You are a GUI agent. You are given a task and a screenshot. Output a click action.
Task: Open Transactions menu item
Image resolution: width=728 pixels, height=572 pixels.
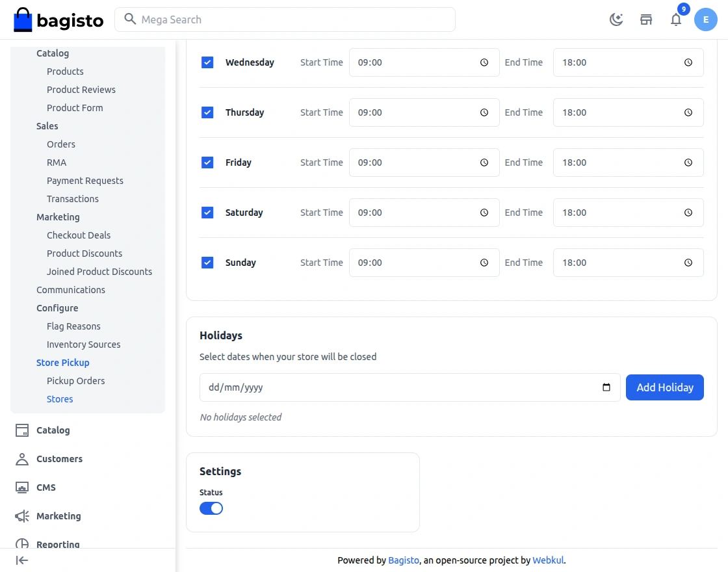point(72,199)
